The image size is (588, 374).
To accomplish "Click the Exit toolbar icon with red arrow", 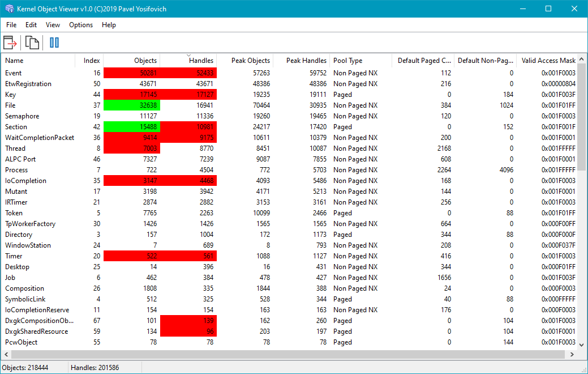I will [x=10, y=42].
